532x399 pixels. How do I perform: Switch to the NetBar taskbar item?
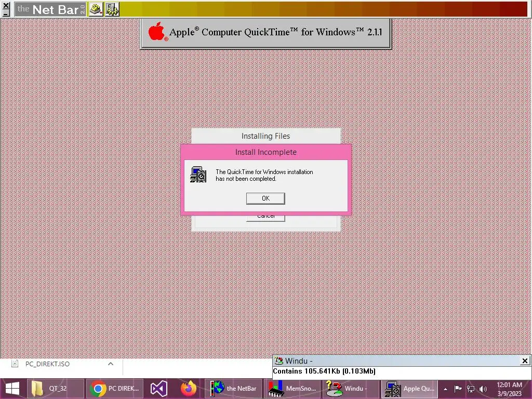pos(233,389)
